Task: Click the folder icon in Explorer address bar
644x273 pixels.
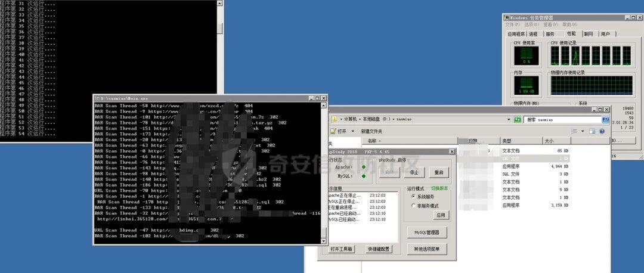Action: (x=335, y=119)
